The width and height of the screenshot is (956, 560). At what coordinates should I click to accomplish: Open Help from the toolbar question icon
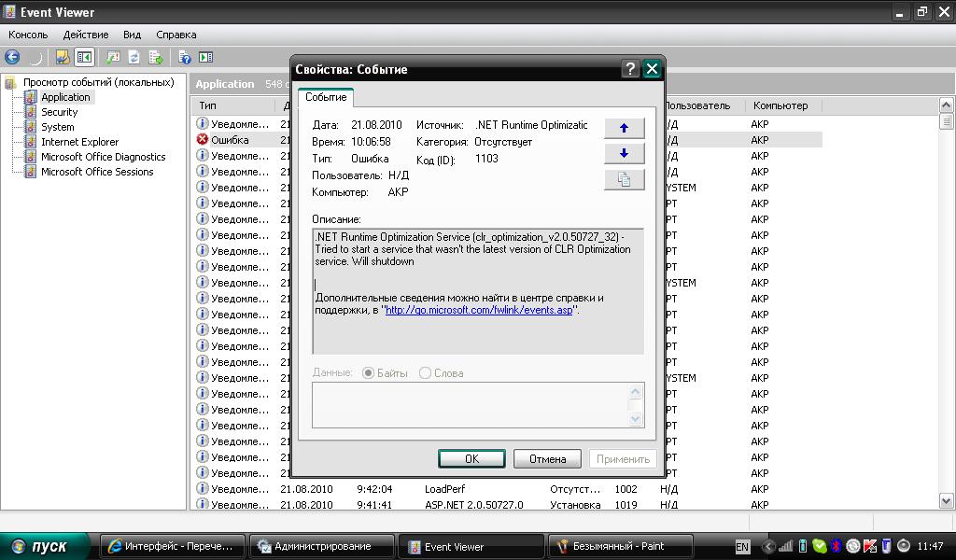pyautogui.click(x=184, y=57)
